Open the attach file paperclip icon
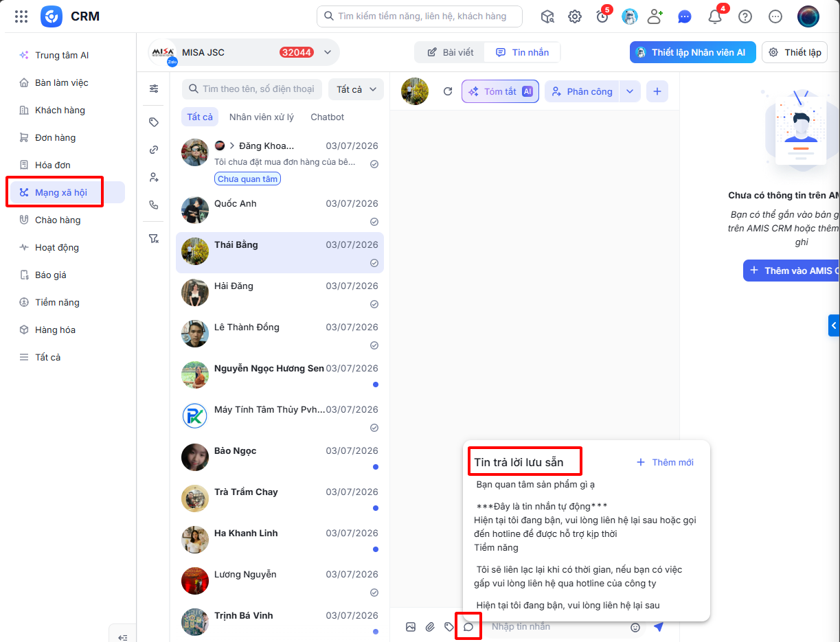Viewport: 840px width, 642px height. point(430,627)
